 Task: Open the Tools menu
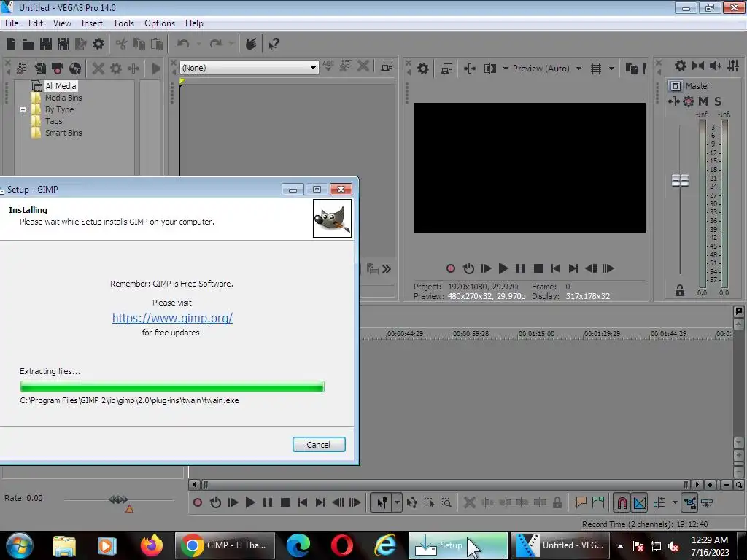point(123,23)
